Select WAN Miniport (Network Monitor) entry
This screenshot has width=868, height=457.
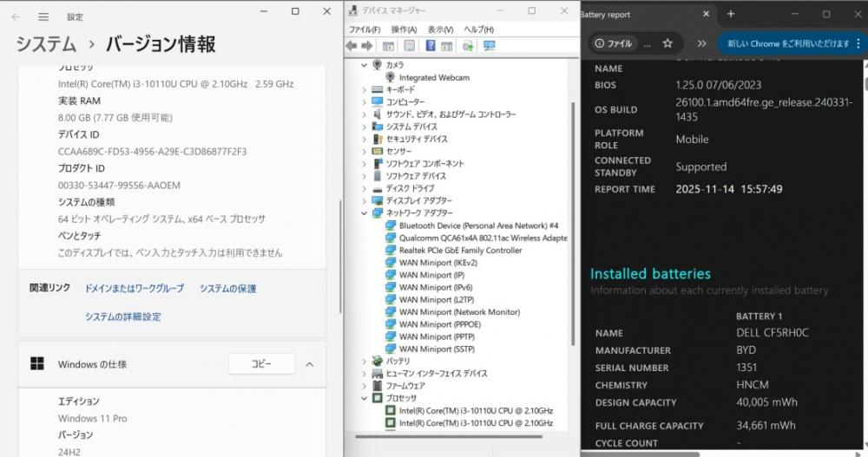(x=453, y=312)
